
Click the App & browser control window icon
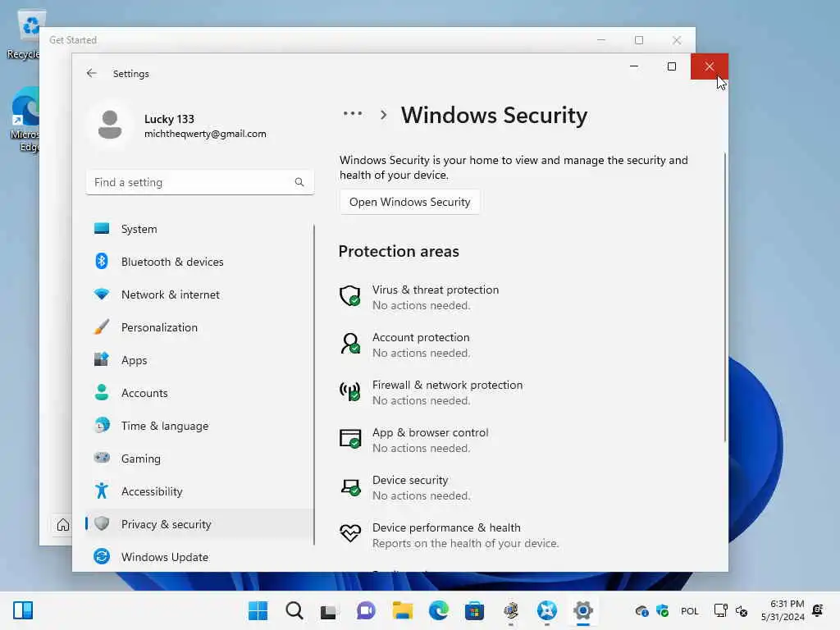[x=349, y=439]
